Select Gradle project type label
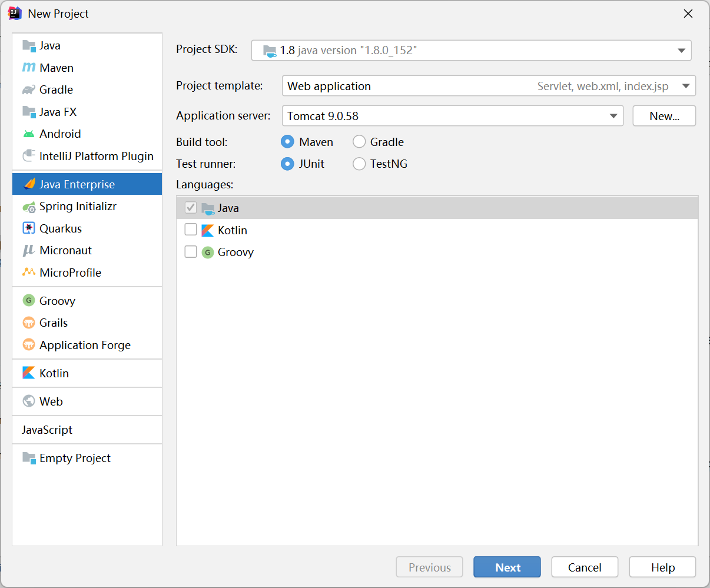 point(57,89)
